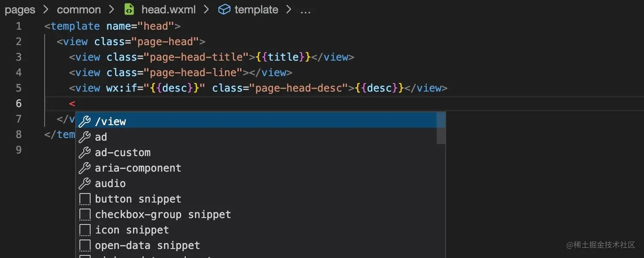Click line number 3 in gutter

click(x=18, y=57)
